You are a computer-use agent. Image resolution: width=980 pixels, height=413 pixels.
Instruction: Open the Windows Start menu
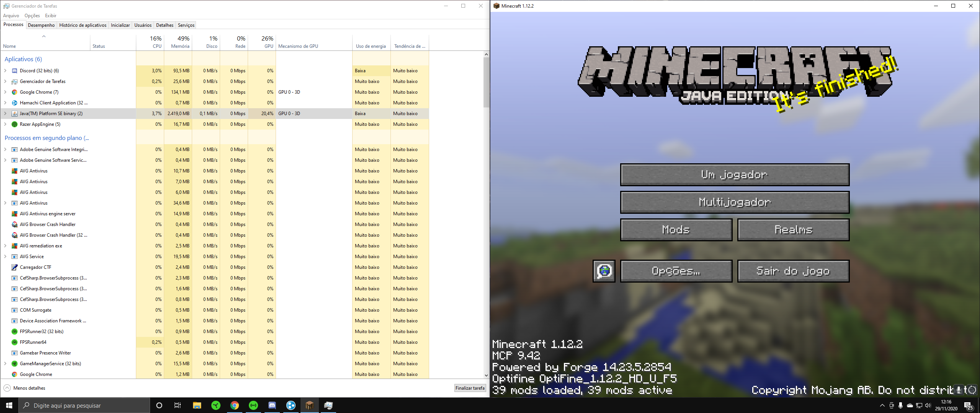click(x=9, y=405)
